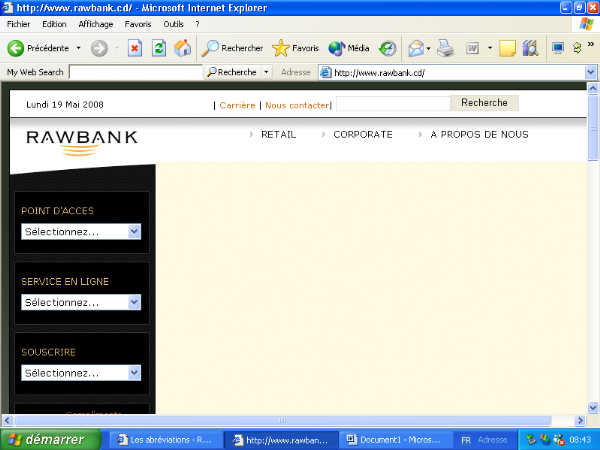Open My Web Search Recherche dropdown arrow

266,72
